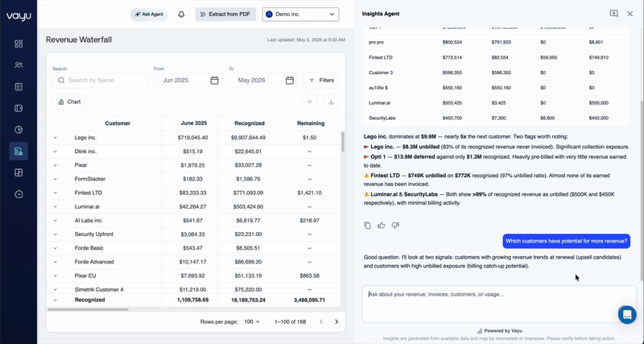Image resolution: width=644 pixels, height=344 pixels.
Task: Select the highlighted revenue report sidebar icon
Action: point(19,151)
